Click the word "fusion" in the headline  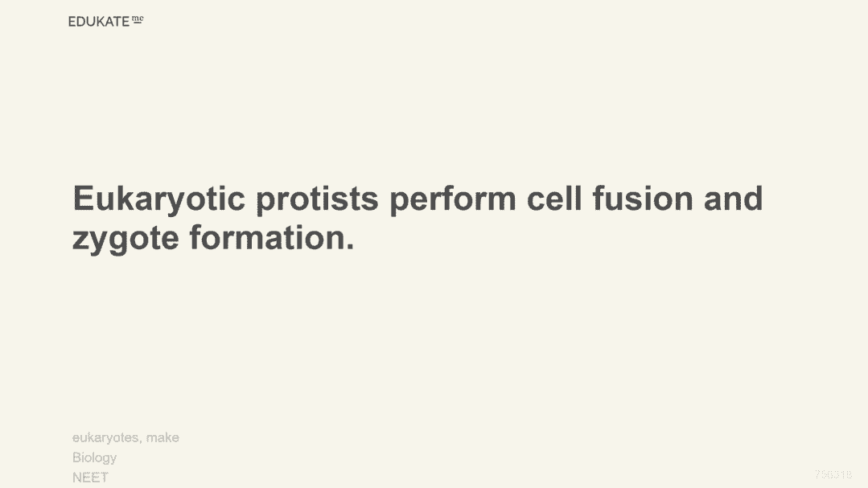(643, 199)
